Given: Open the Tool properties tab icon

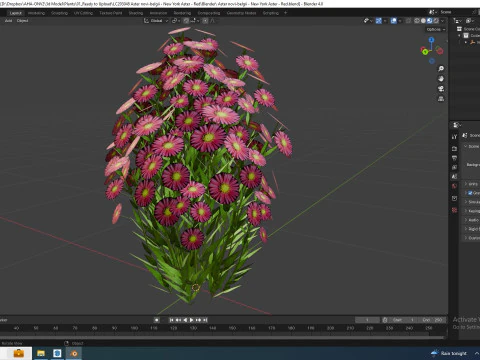Looking at the screenshot, I should click(x=454, y=137).
